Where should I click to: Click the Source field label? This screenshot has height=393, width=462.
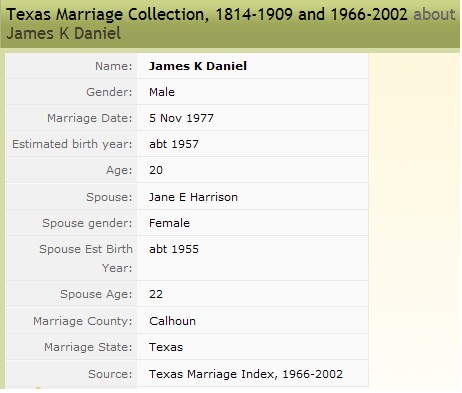(110, 374)
